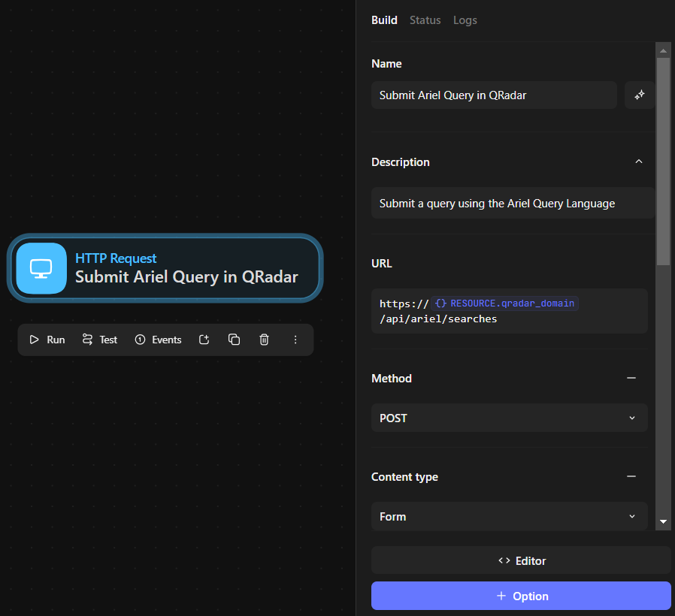The image size is (675, 616).
Task: Open Events for this action
Action: [x=158, y=340]
